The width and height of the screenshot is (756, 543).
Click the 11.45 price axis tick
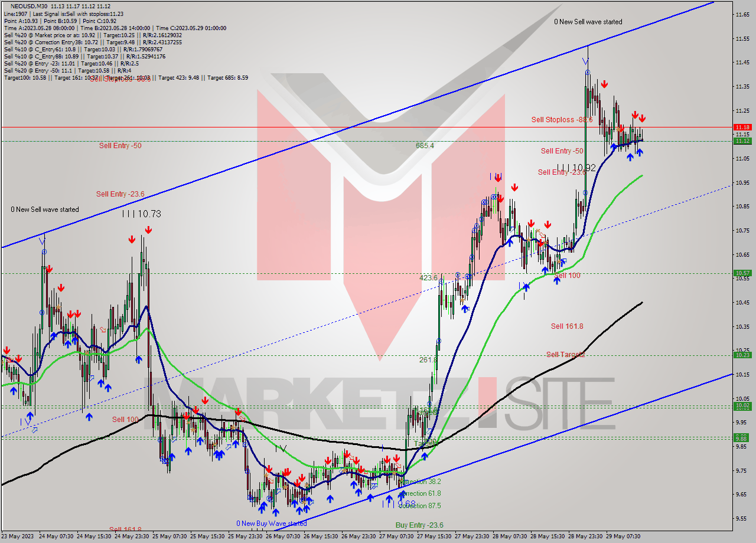coord(743,63)
